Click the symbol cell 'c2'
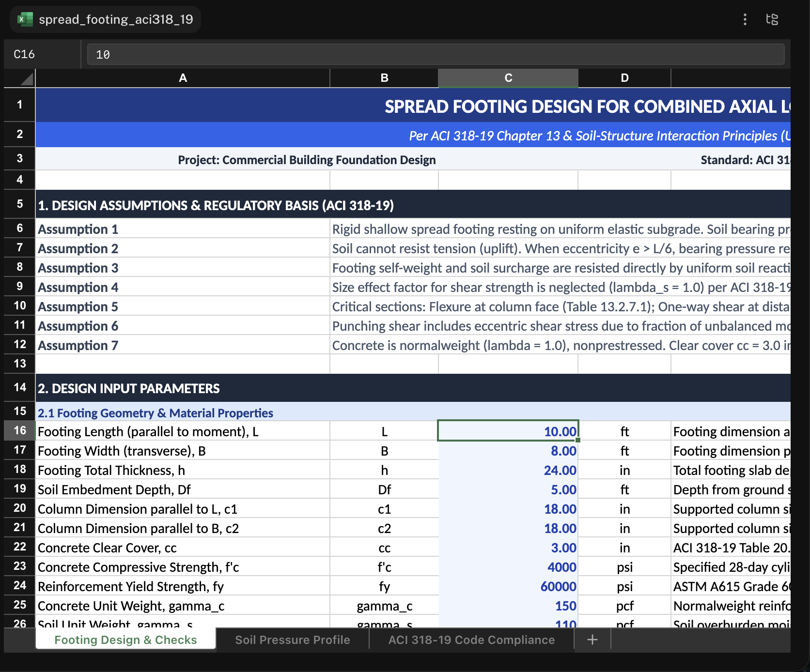This screenshot has width=810, height=672. [384, 528]
